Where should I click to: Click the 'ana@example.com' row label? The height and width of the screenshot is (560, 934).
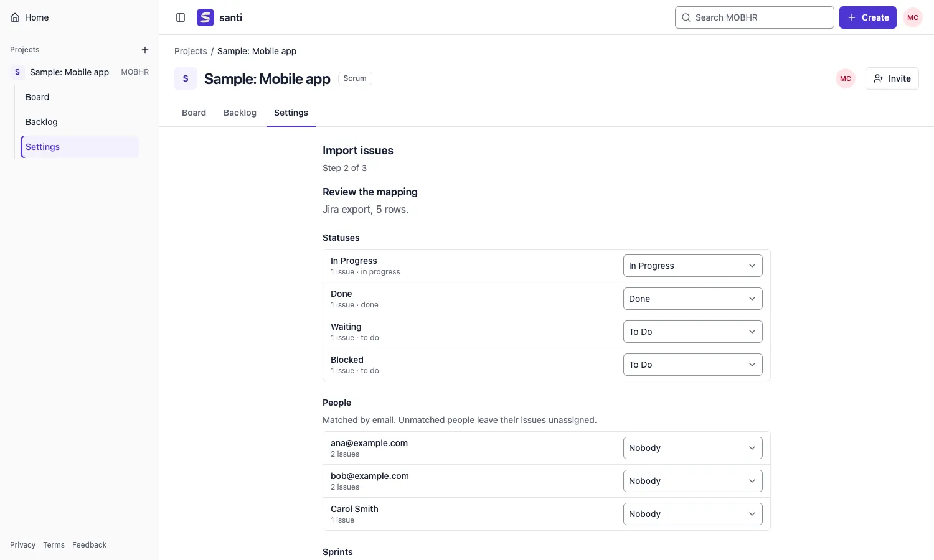pyautogui.click(x=369, y=443)
